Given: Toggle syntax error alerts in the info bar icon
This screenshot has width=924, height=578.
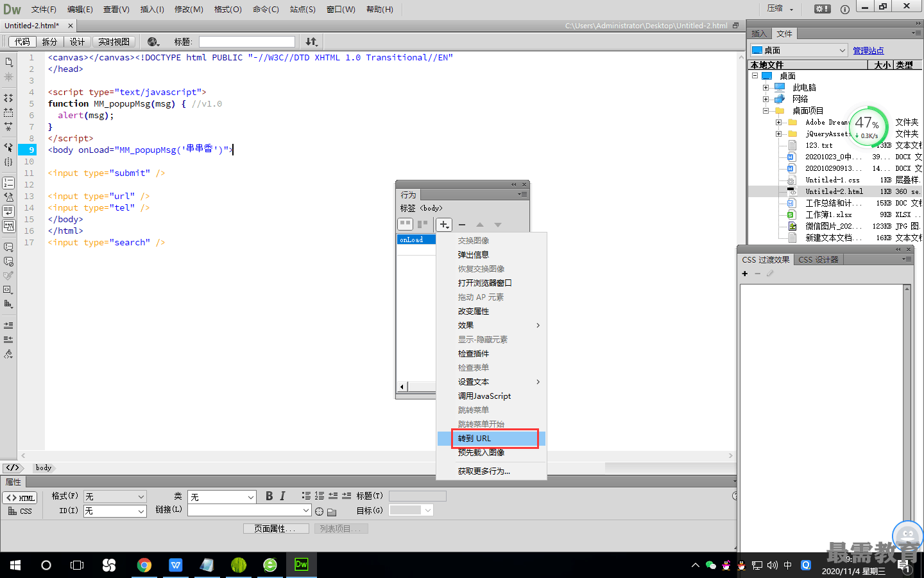Looking at the screenshot, I should tap(8, 225).
